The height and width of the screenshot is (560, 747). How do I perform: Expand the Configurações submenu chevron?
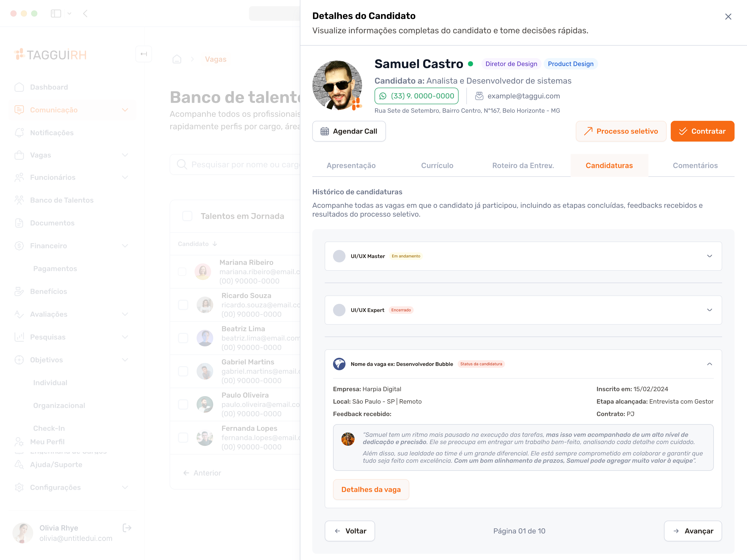(x=125, y=487)
